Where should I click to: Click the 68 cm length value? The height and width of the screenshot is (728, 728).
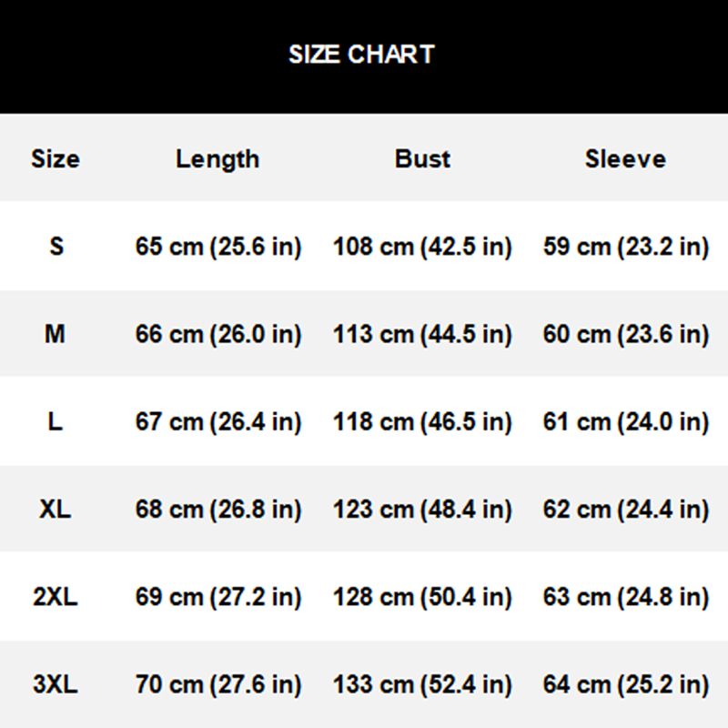[218, 510]
